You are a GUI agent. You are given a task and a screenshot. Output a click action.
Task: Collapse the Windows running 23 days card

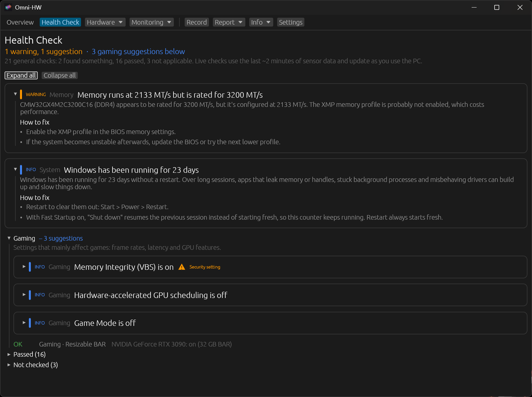(x=15, y=169)
